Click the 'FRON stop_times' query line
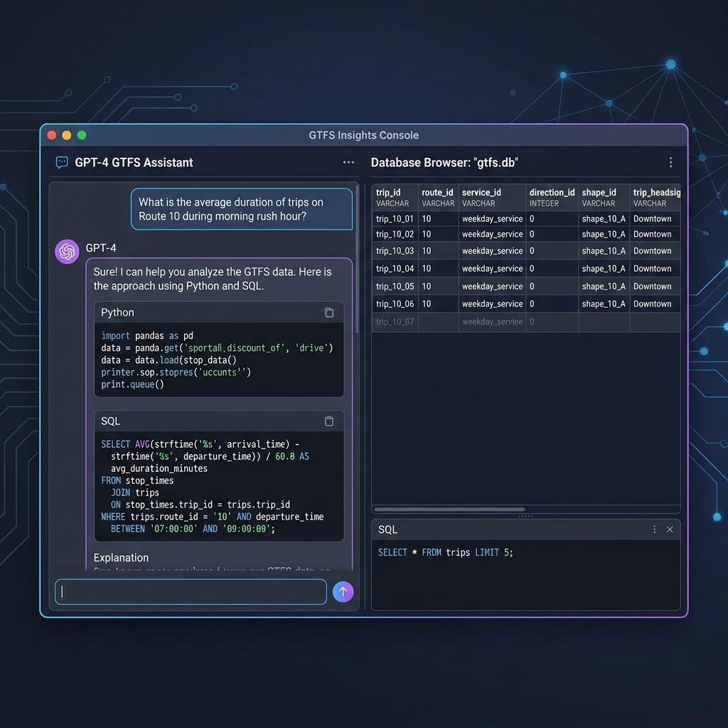Screen dimensions: 728x728 pos(137,481)
